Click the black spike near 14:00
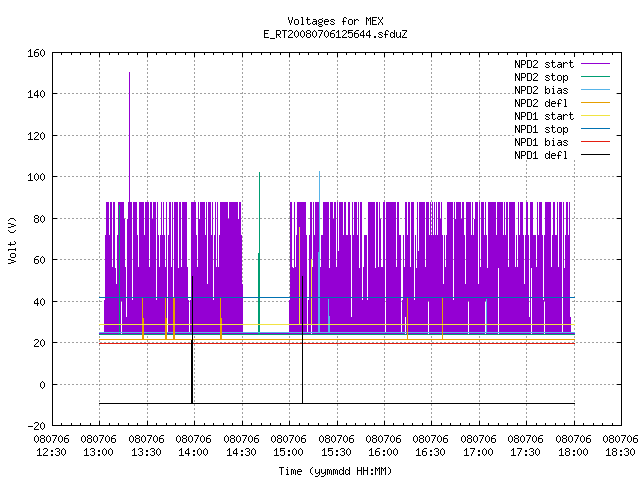The width and height of the screenshot is (640, 480). point(192,339)
